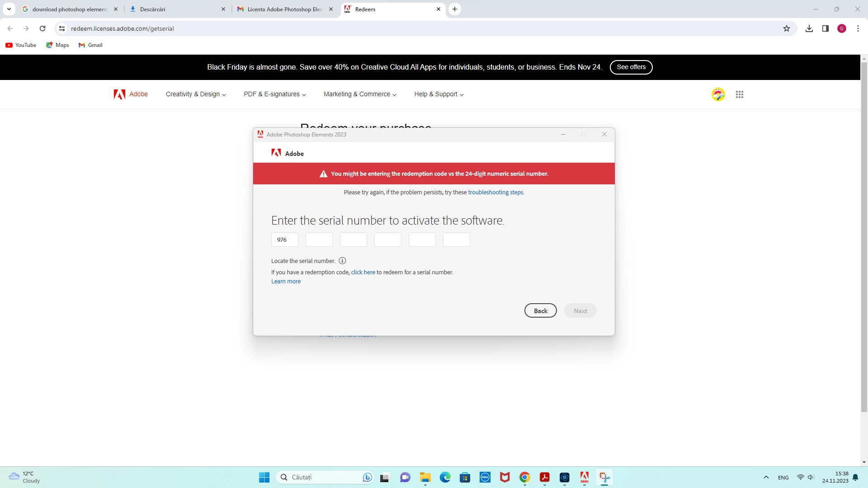Switch to the Descărcări tab
Screen dimensions: 868x488
point(178,9)
